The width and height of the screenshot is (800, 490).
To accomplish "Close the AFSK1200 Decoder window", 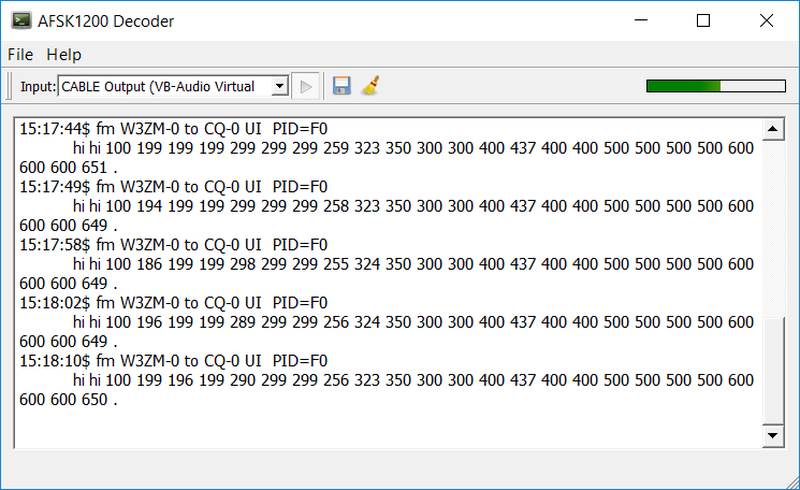I will coord(766,20).
